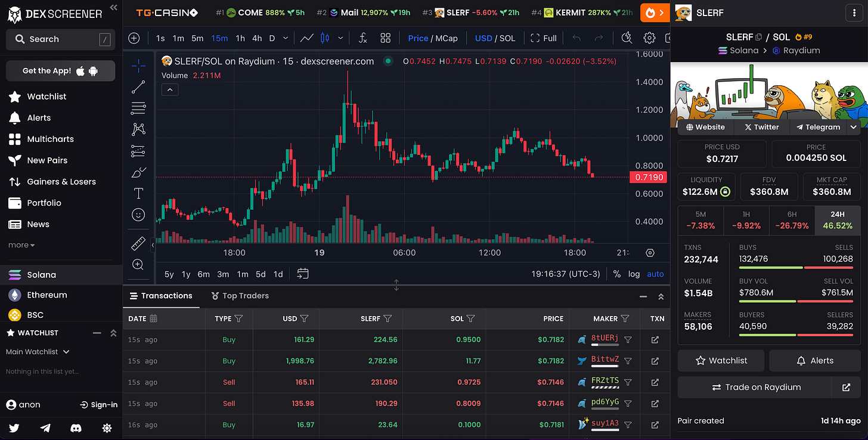Toggle auto scale on the chart
Screen dimensions: 868x440
655,274
